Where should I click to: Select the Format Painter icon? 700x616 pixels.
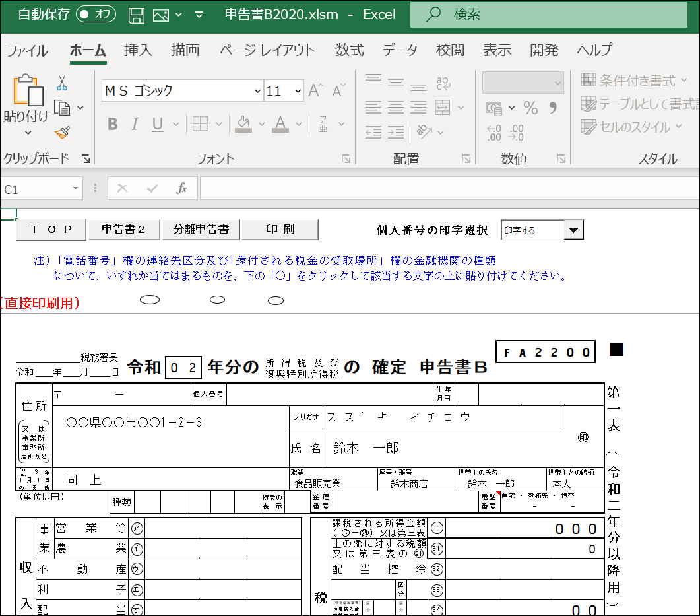click(x=61, y=132)
